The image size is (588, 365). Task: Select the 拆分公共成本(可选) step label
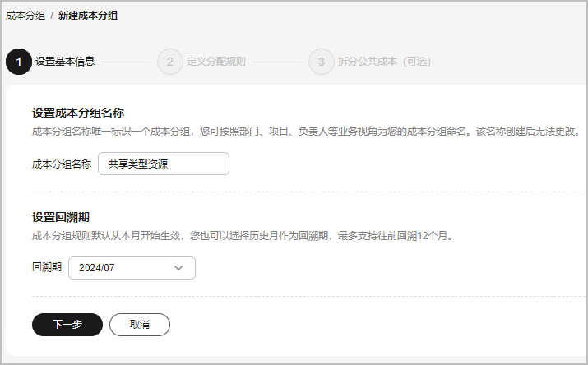[384, 62]
